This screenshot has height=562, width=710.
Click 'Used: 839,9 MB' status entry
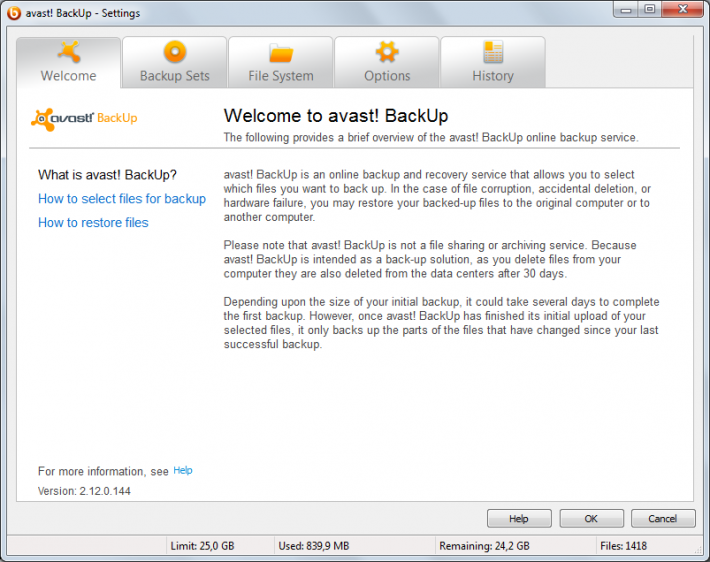pyautogui.click(x=314, y=546)
